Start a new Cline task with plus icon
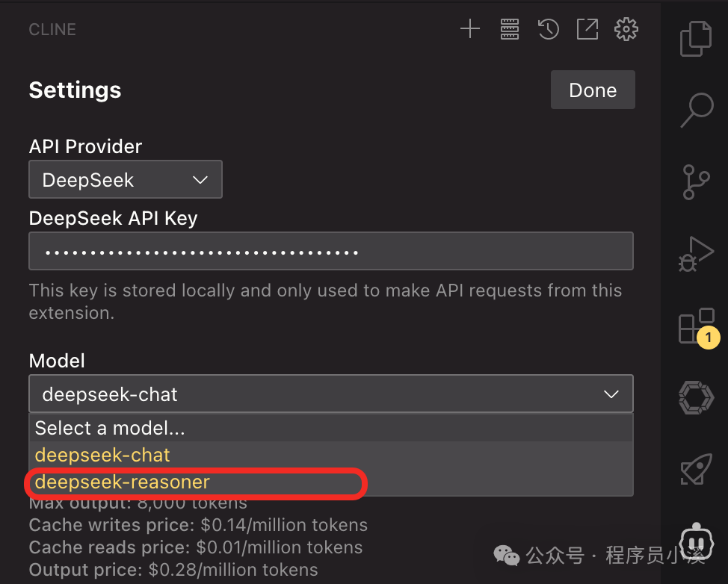The height and width of the screenshot is (584, 728). [469, 29]
